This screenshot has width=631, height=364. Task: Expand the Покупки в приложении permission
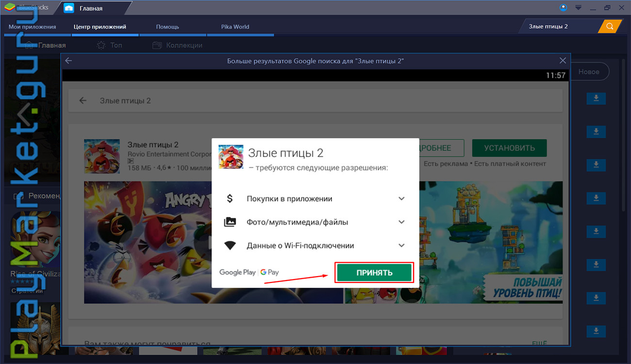pyautogui.click(x=401, y=199)
